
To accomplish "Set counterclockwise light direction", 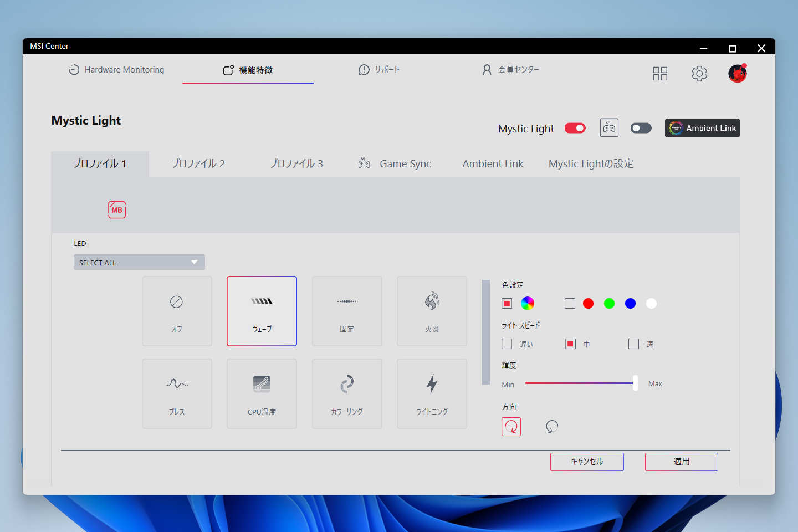I will point(551,427).
